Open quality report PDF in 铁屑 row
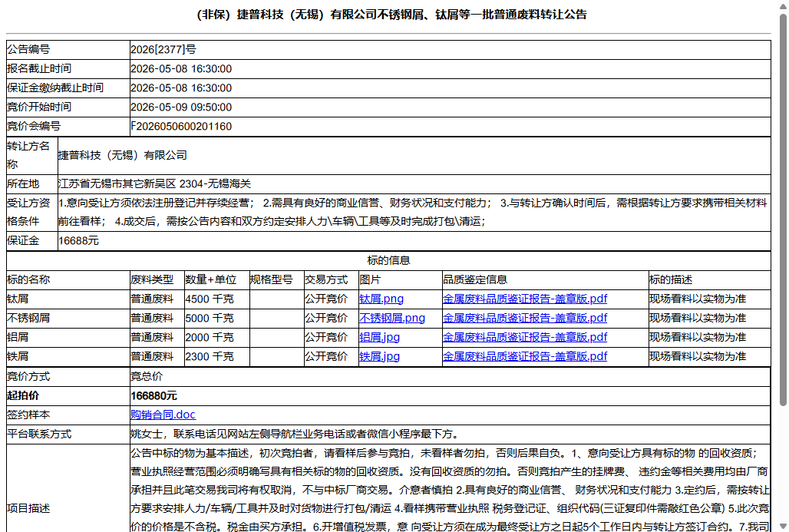This screenshot has width=789, height=532. [x=525, y=356]
